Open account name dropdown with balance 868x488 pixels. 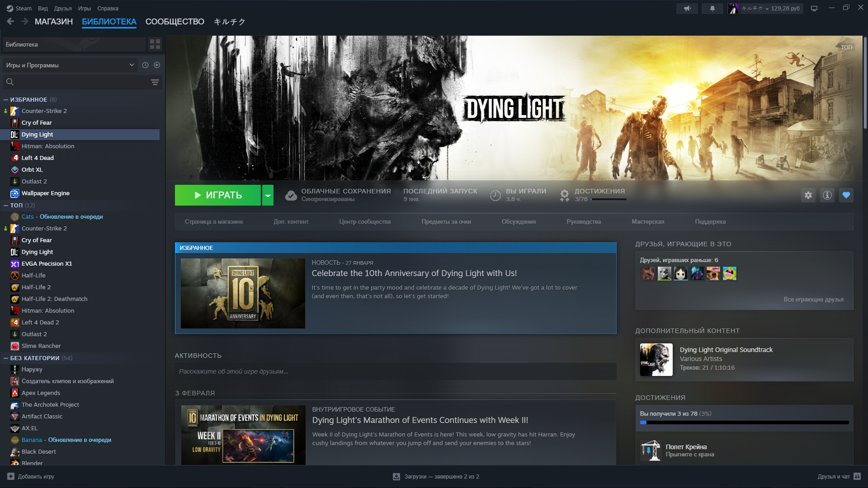coord(771,8)
